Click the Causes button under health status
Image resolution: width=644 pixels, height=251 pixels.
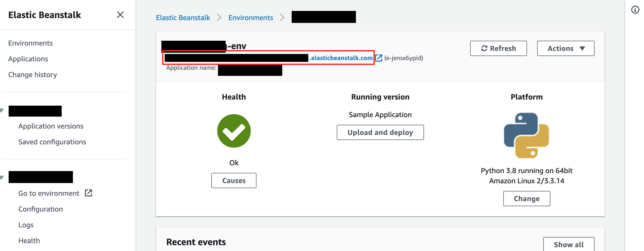click(x=234, y=180)
